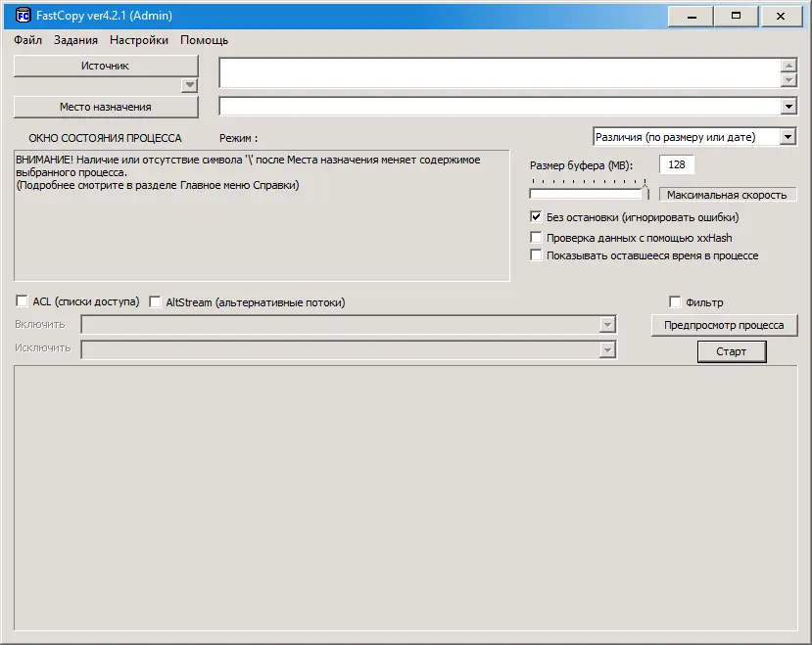Check the ACL (списки доступа) box
Image resolution: width=812 pixels, height=645 pixels.
(22, 301)
